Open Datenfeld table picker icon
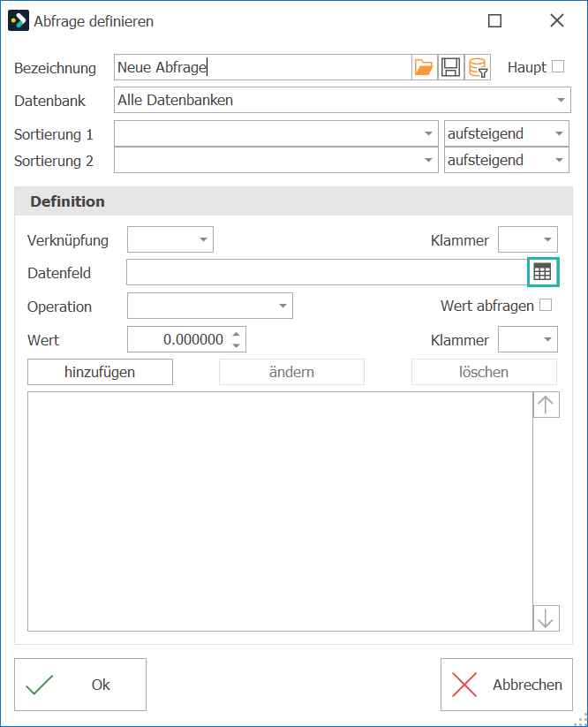 (543, 272)
